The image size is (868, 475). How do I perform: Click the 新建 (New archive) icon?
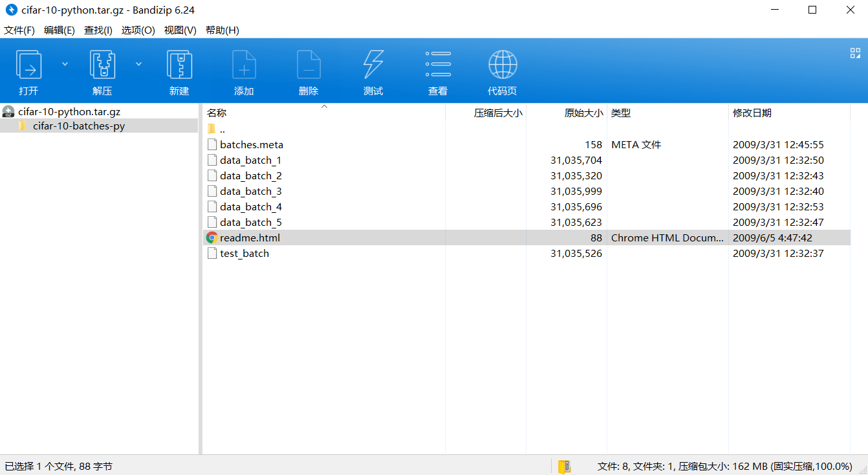[x=179, y=71]
